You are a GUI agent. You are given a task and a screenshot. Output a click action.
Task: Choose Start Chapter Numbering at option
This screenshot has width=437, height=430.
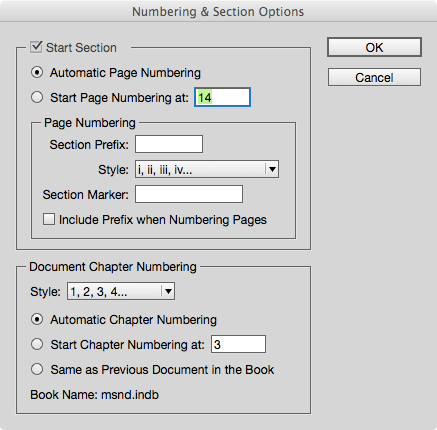(37, 344)
